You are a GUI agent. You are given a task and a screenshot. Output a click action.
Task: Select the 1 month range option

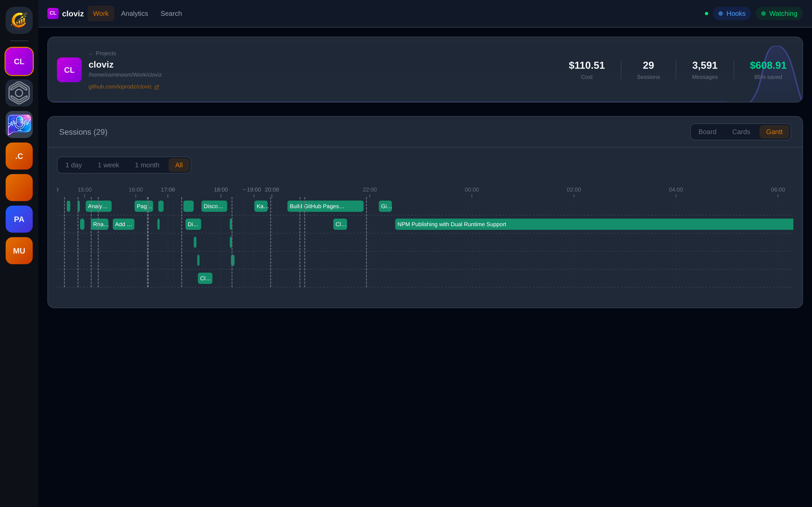[147, 165]
